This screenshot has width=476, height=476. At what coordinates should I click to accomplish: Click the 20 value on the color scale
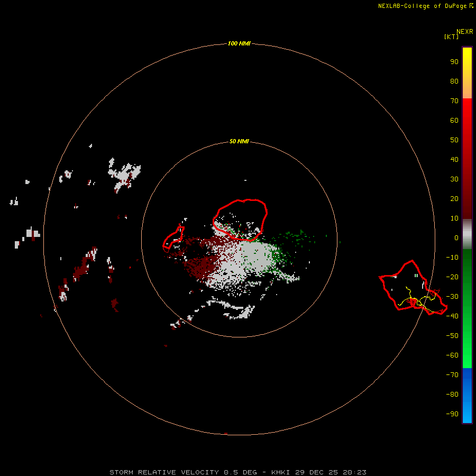click(454, 199)
